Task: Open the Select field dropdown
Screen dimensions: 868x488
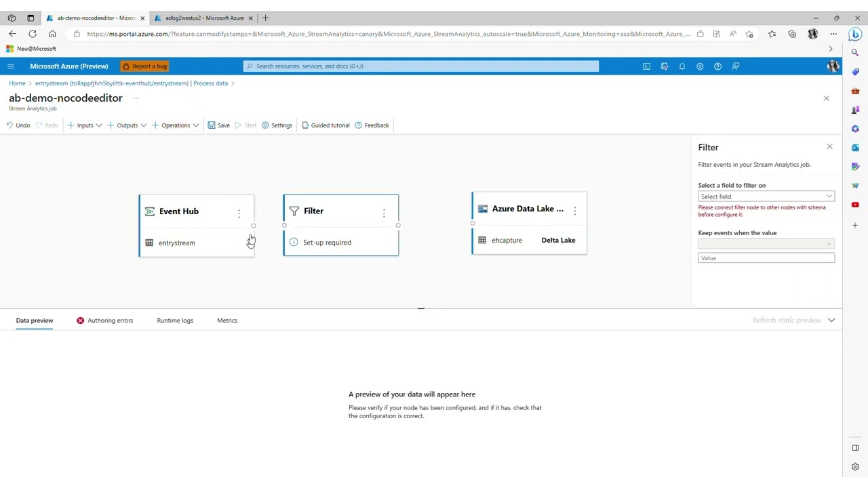Action: pos(766,197)
